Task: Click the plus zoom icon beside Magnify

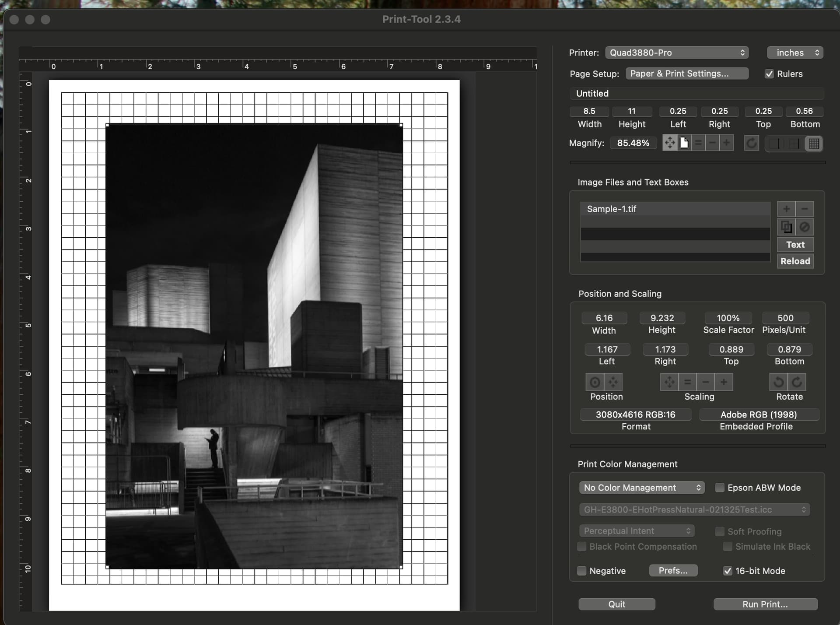Action: 727,143
